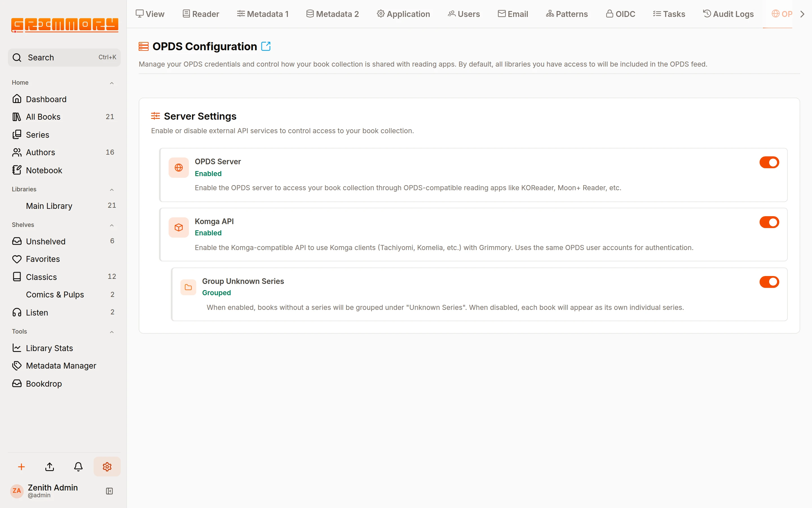
Task: Click the Group Unknown Series folder icon
Action: tap(188, 287)
